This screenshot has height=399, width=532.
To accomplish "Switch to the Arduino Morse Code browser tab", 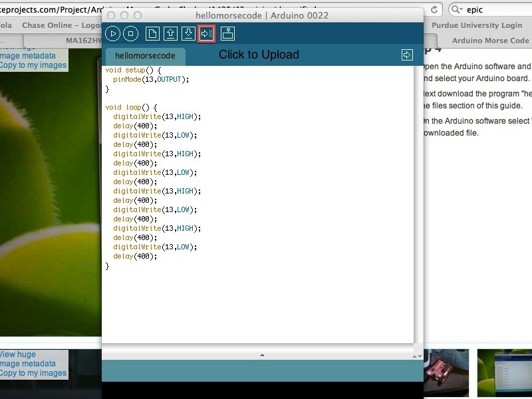I will click(490, 41).
